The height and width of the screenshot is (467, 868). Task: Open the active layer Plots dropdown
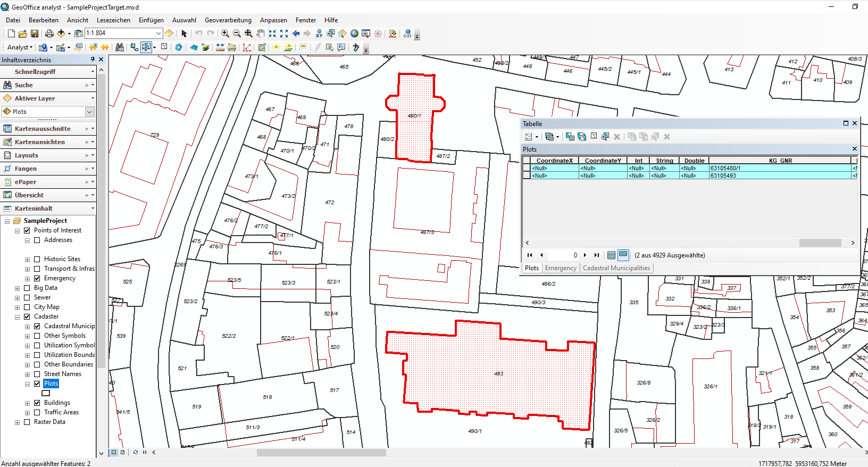(89, 112)
